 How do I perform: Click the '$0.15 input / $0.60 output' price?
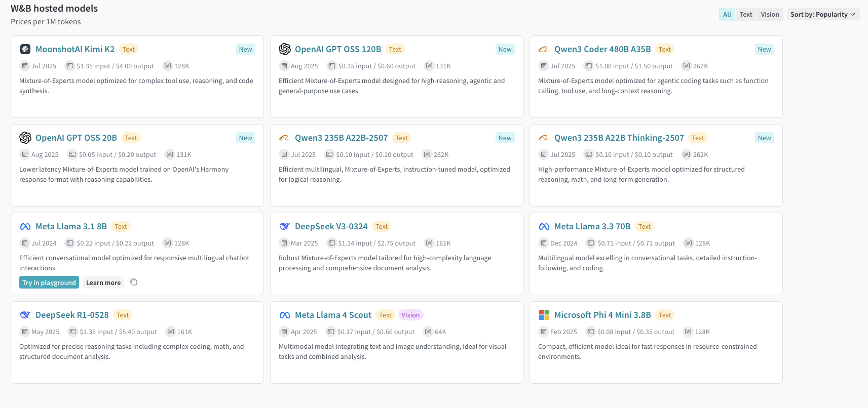(377, 66)
